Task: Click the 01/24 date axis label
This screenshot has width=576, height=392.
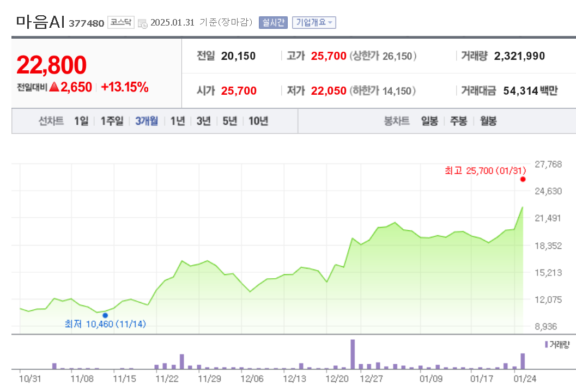Action: tap(525, 379)
